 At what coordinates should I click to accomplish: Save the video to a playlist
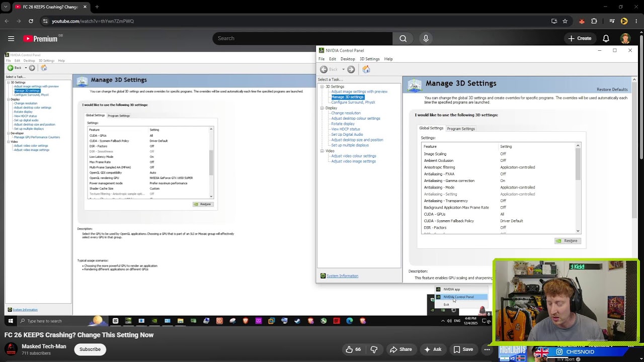point(463,349)
